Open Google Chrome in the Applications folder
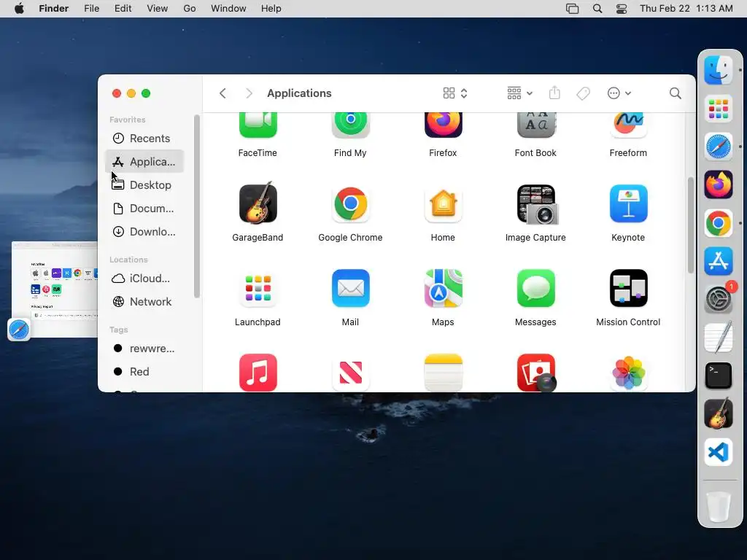Screen dimensions: 747x560 [x=350, y=204]
